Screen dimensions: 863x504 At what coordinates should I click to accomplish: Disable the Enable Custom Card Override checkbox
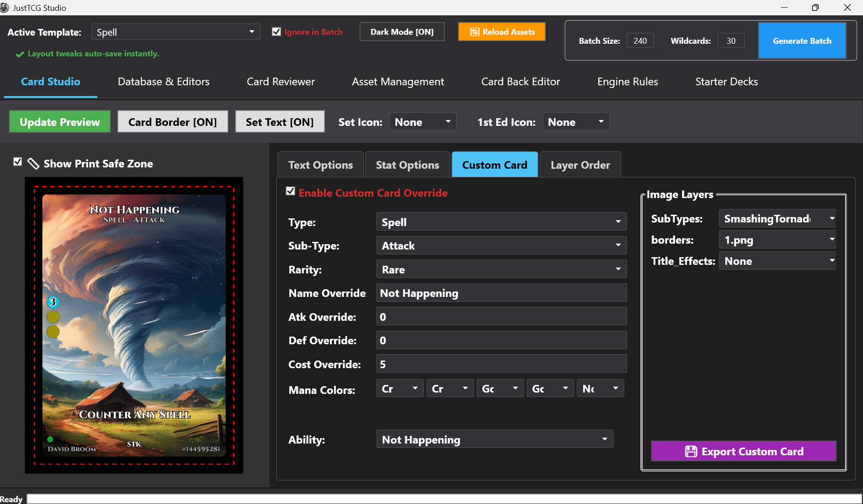click(x=291, y=191)
